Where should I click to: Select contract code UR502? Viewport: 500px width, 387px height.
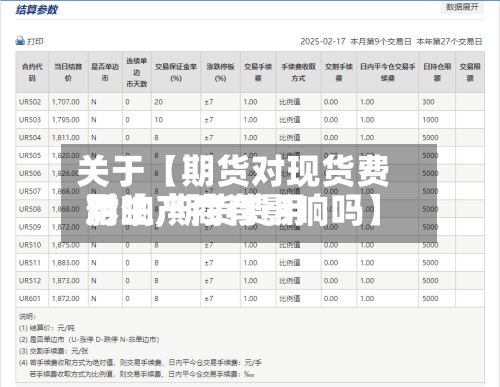pyautogui.click(x=30, y=102)
